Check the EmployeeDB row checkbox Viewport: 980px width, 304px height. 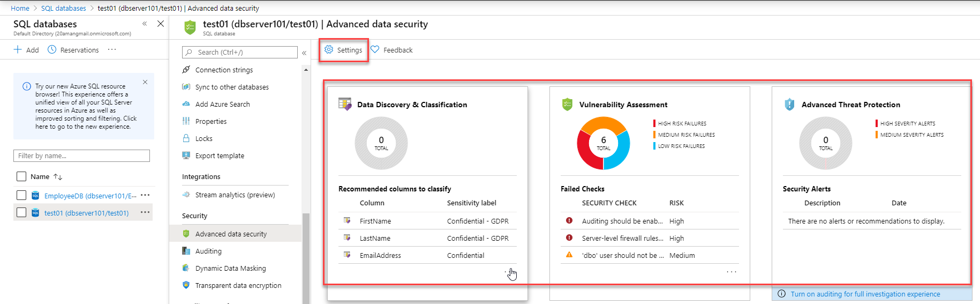coord(21,195)
